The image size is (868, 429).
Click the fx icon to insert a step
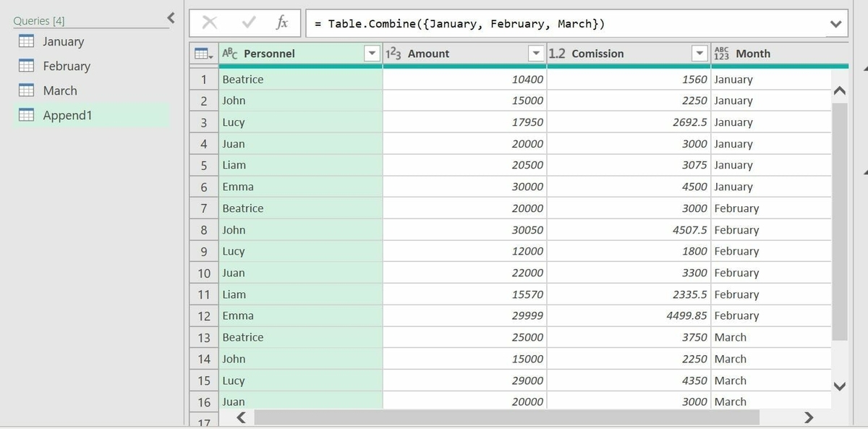tap(282, 22)
